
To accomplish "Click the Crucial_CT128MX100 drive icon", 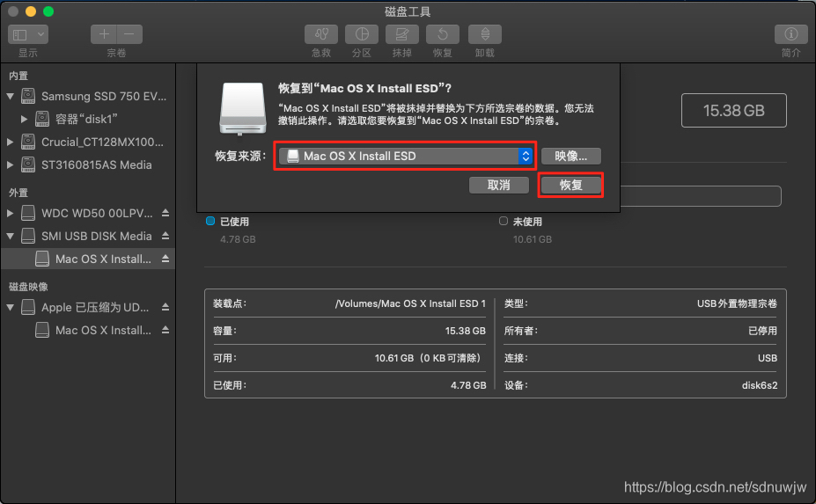I will (28, 142).
